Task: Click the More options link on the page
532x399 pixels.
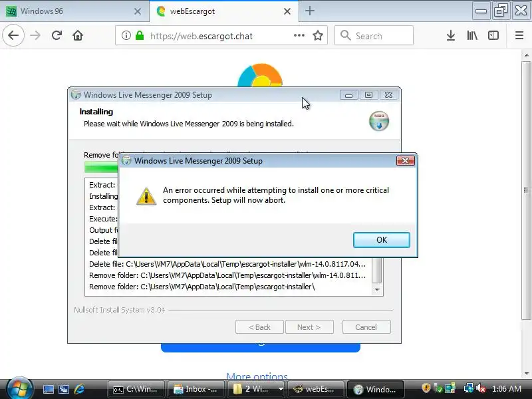Action: tap(257, 376)
